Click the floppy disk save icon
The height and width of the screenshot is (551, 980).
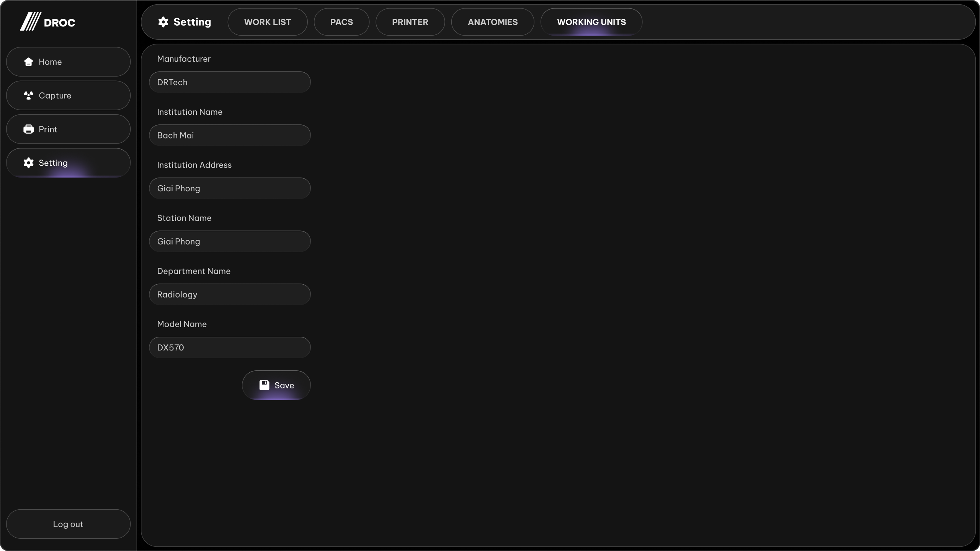tap(264, 385)
